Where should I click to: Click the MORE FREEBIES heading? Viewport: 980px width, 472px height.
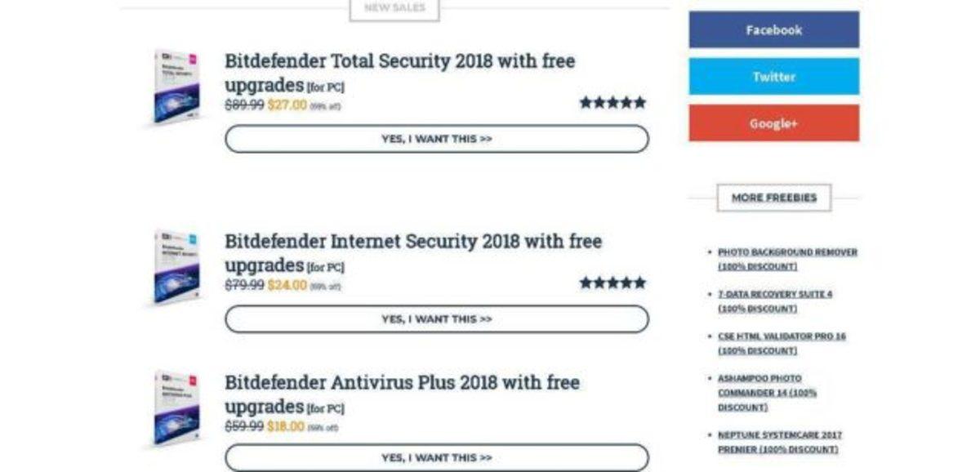pos(773,197)
